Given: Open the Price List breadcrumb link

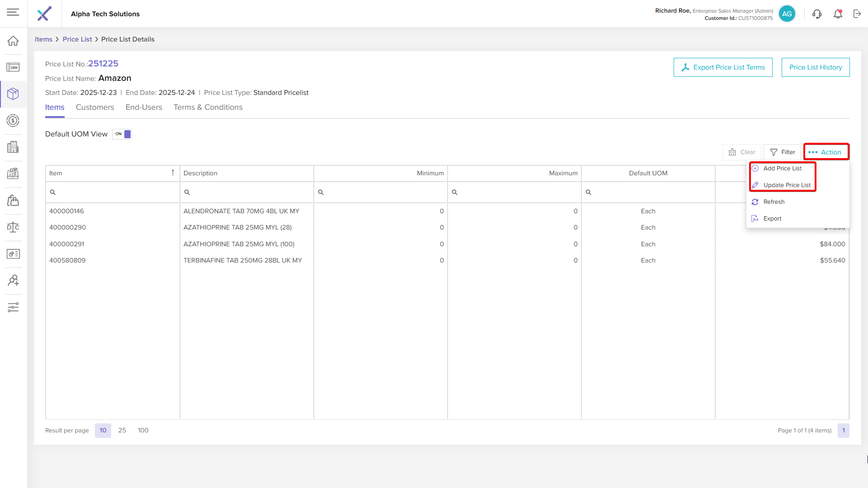Looking at the screenshot, I should coord(77,39).
